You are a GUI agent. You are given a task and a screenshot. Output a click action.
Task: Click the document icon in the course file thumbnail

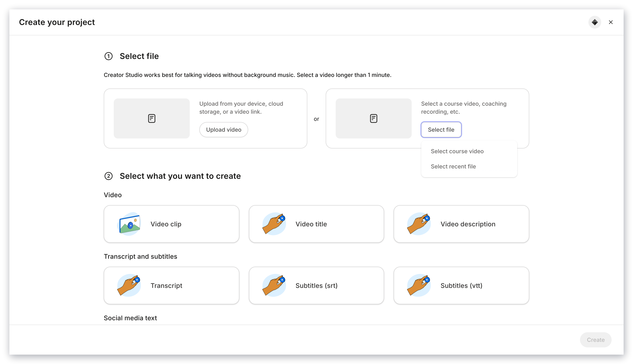tap(373, 118)
